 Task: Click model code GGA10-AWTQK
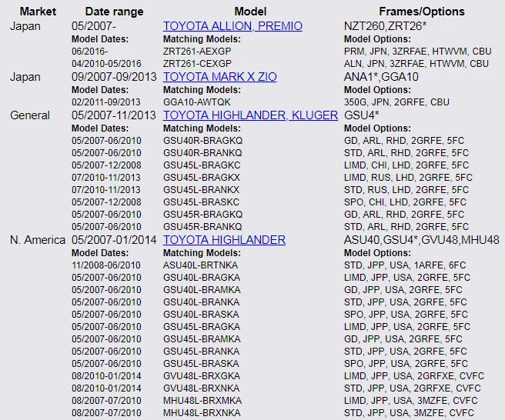click(197, 102)
